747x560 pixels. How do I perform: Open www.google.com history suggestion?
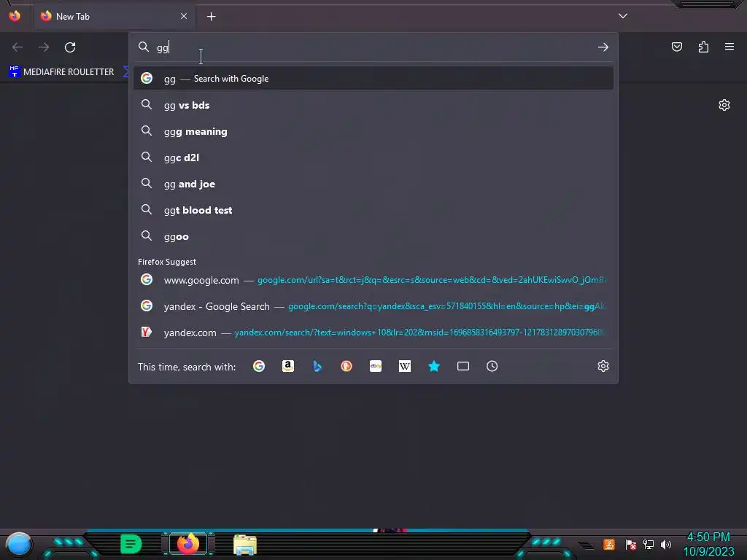(x=373, y=280)
